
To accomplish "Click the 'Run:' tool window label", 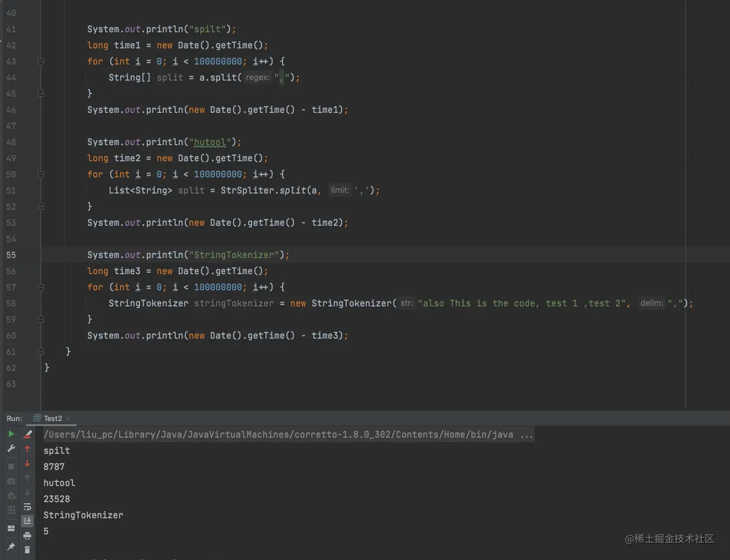I will (x=14, y=418).
